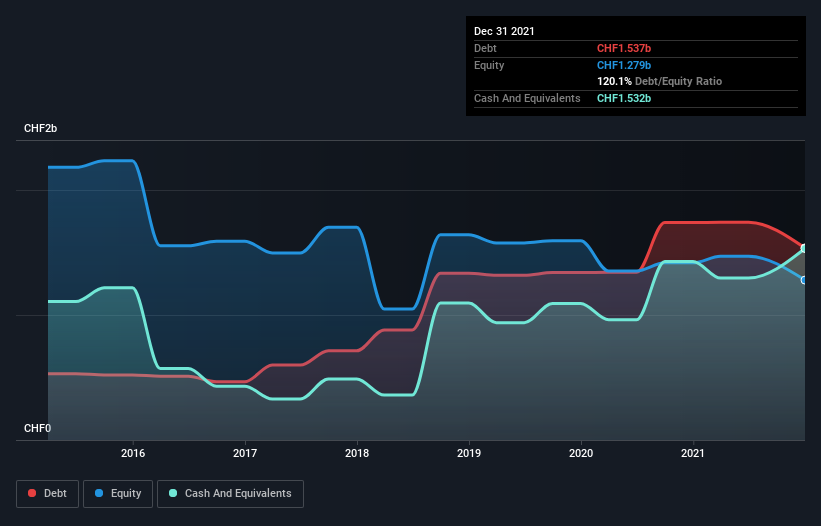
Task: Click the Dec 31 2021 tooltip date
Action: coord(504,31)
